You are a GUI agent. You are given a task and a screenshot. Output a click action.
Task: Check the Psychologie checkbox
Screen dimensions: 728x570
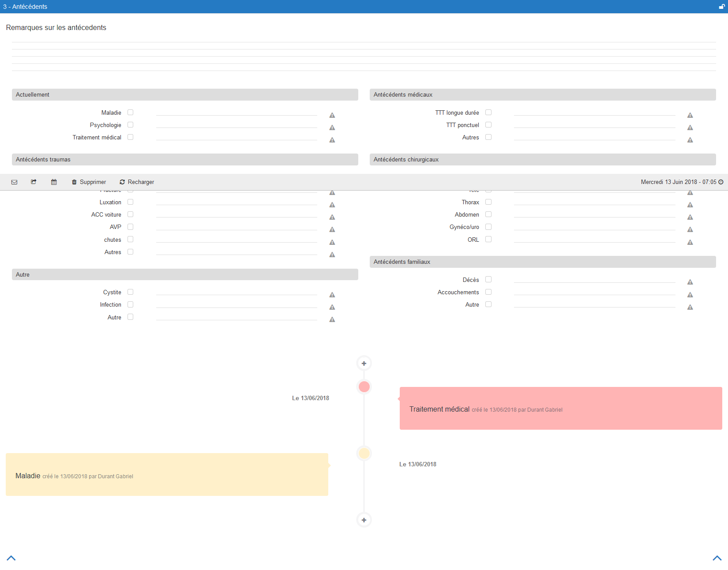click(x=130, y=125)
